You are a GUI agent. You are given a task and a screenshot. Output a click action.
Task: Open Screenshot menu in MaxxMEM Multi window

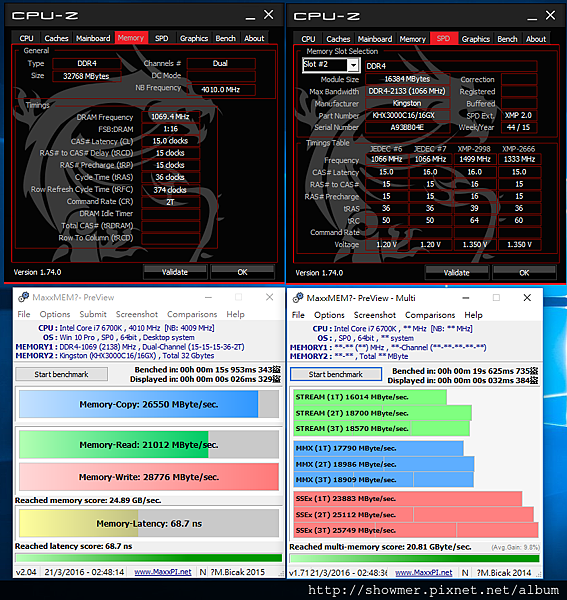tap(375, 315)
